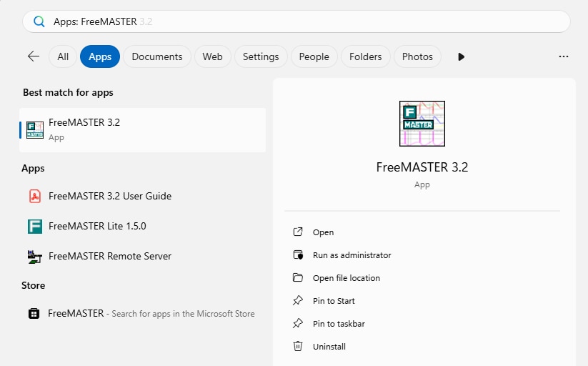Switch to the Photos filter
Screen dimensions: 588x366
[417, 56]
